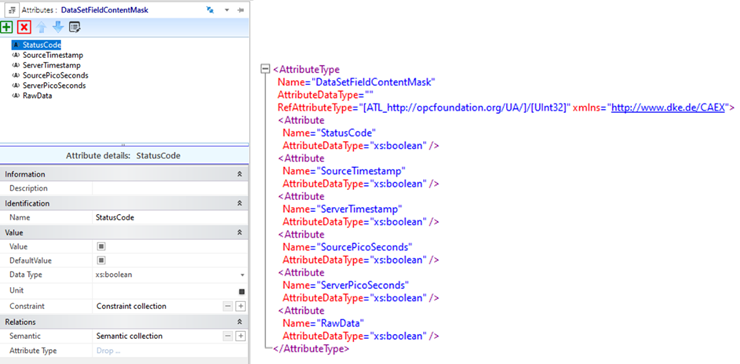Edit the Name field containing StatusCode

tap(170, 218)
